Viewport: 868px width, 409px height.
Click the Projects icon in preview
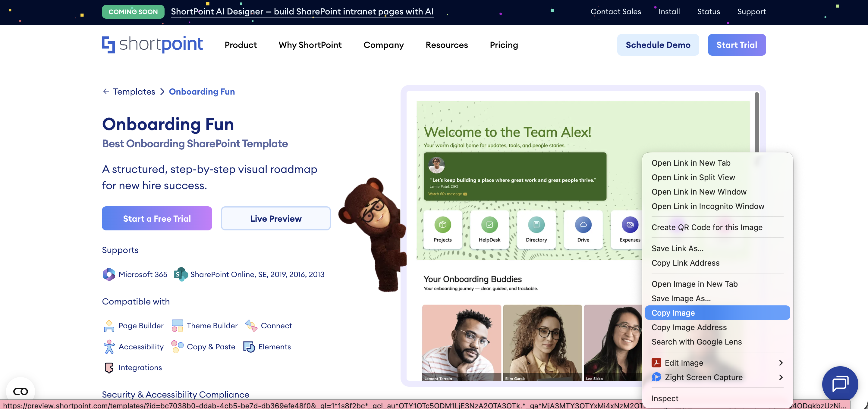point(442,225)
